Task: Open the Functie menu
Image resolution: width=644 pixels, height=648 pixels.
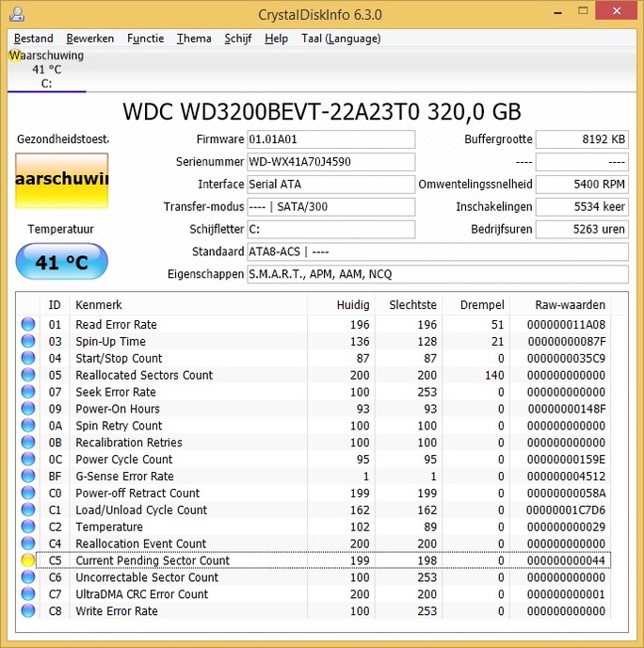Action: [x=145, y=39]
